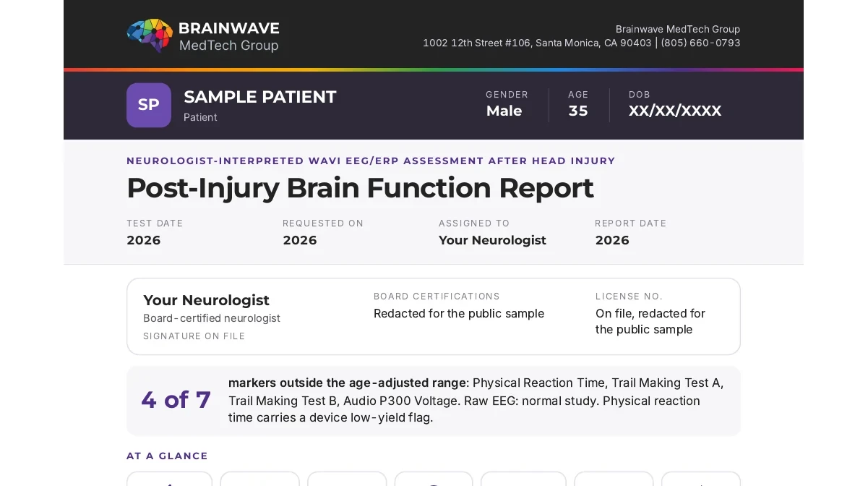Click the Brainwave brain logo icon
868x486 pixels.
[150, 36]
